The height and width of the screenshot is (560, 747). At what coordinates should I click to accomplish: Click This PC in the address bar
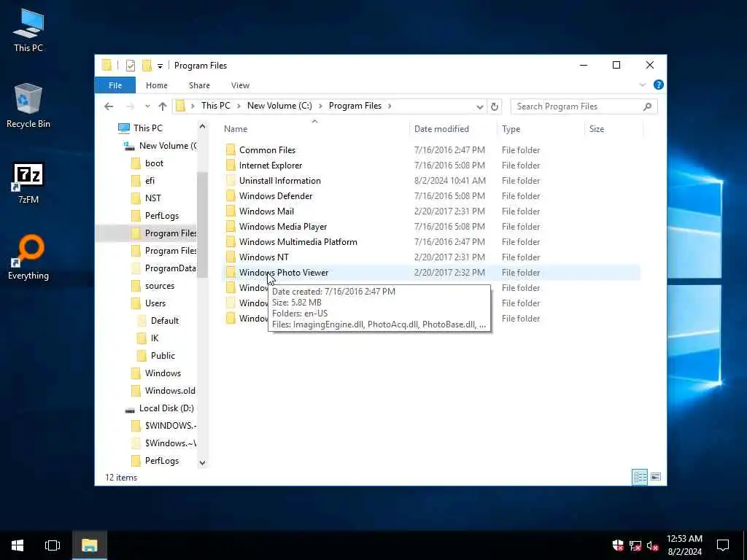click(215, 106)
